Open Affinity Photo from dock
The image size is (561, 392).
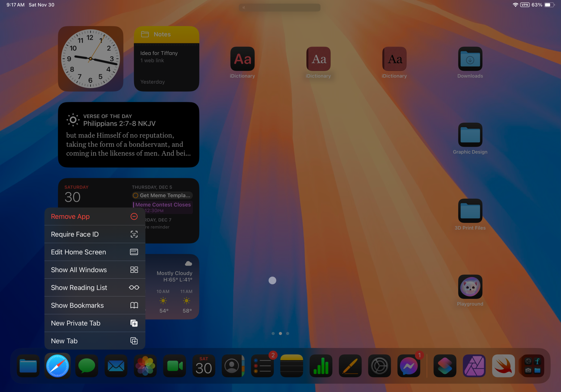[x=474, y=366]
